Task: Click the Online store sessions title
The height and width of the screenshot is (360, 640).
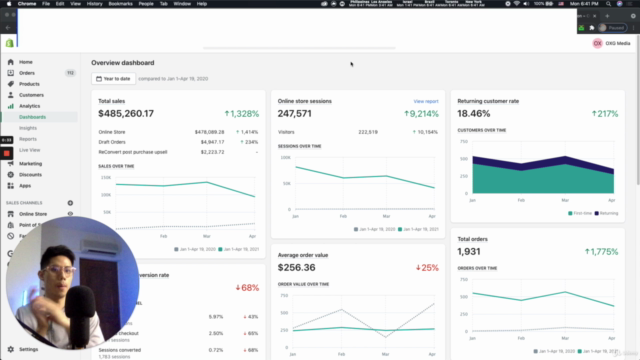Action: point(304,101)
